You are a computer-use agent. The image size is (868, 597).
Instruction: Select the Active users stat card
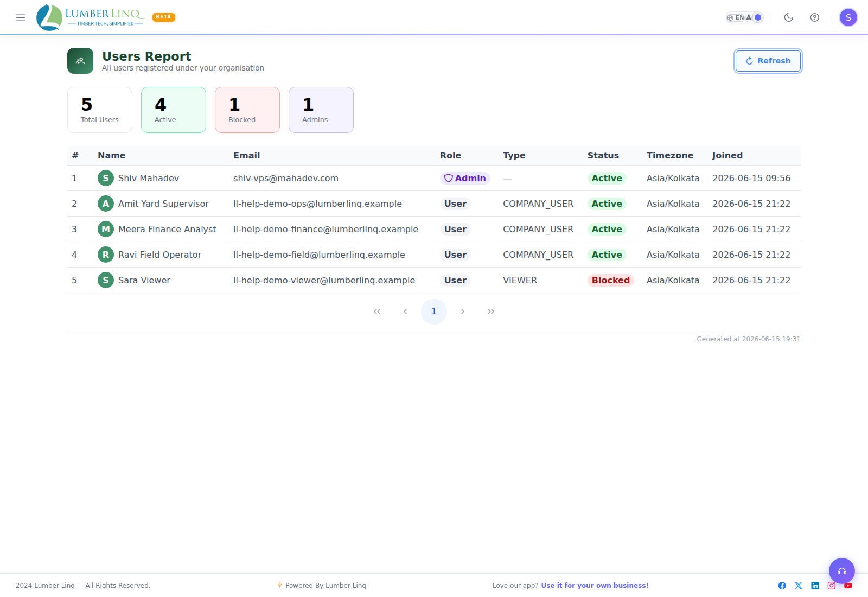pyautogui.click(x=174, y=110)
